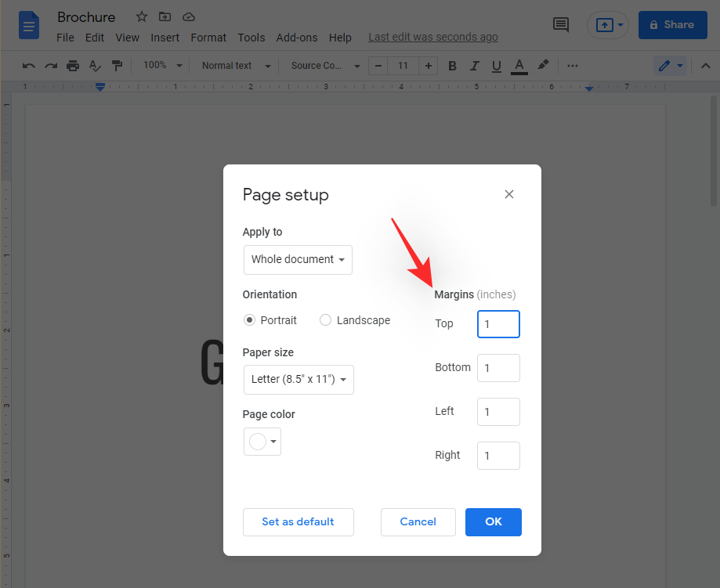Click the redo arrow icon
Screen dimensions: 720x588
(x=51, y=66)
